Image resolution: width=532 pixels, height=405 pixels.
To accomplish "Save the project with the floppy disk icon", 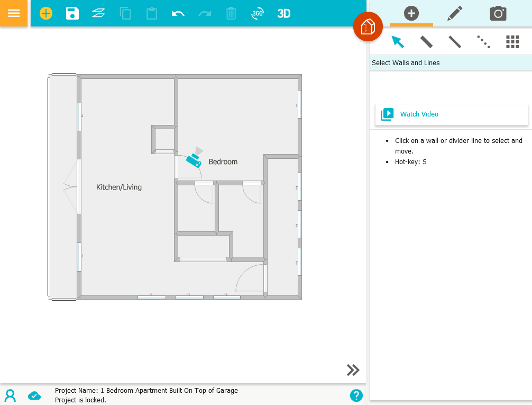I will tap(72, 13).
